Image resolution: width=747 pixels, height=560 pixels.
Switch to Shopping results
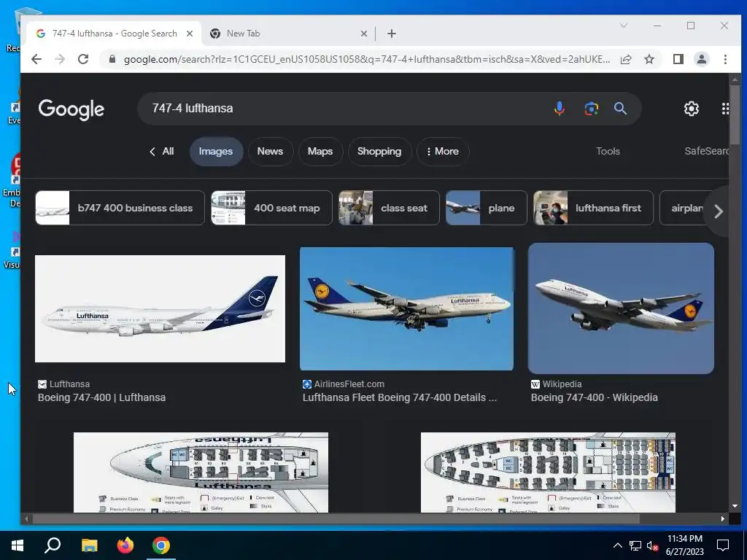tap(379, 152)
